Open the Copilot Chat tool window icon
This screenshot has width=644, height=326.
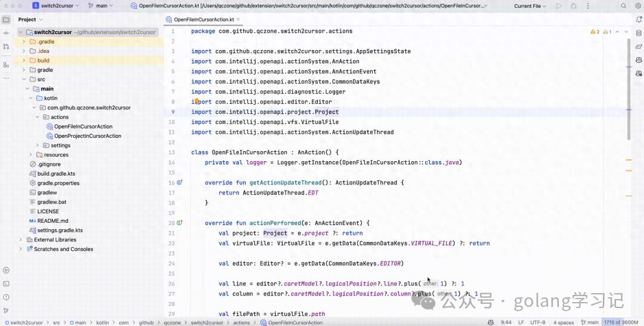tap(639, 73)
